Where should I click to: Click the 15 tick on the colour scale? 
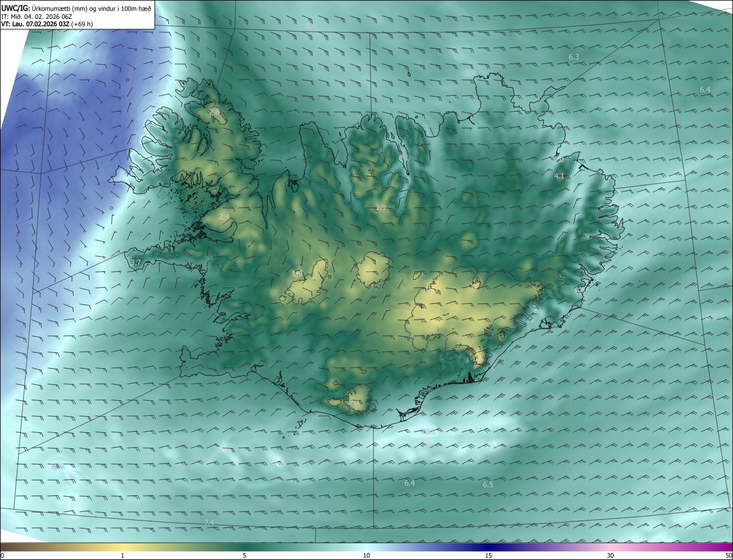pos(488,556)
